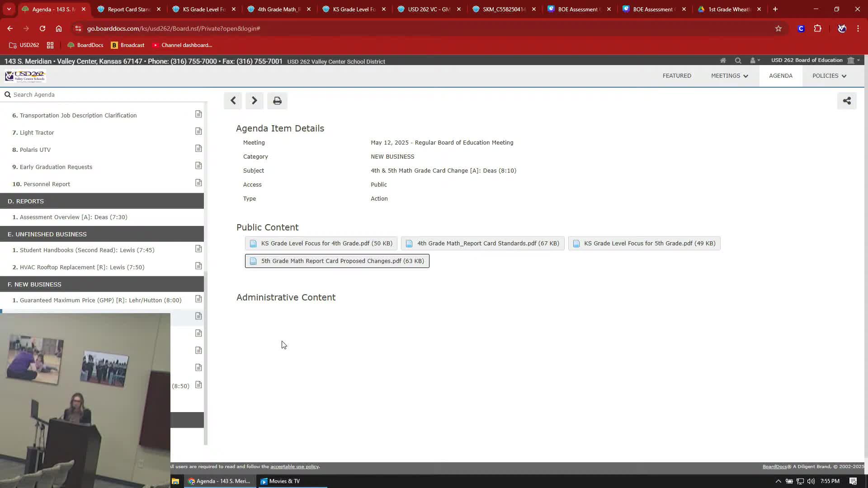Open the user account dropdown in header
The height and width of the screenshot is (488, 868).
[x=755, y=61]
